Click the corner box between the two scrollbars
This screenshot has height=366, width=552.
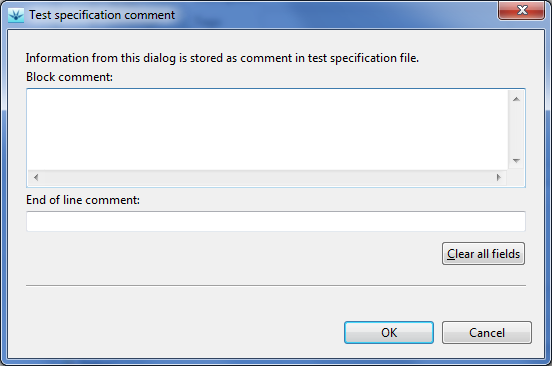coord(516,178)
